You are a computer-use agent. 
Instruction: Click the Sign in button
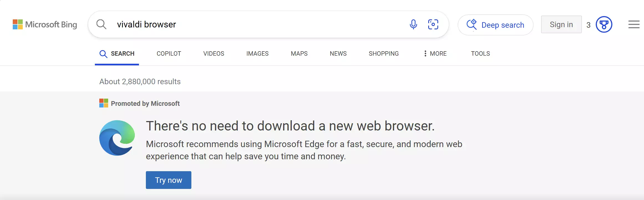(x=561, y=24)
